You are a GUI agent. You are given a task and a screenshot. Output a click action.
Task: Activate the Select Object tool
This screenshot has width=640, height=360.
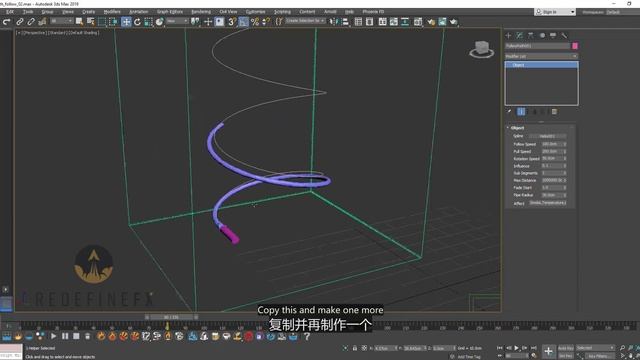pos(79,22)
